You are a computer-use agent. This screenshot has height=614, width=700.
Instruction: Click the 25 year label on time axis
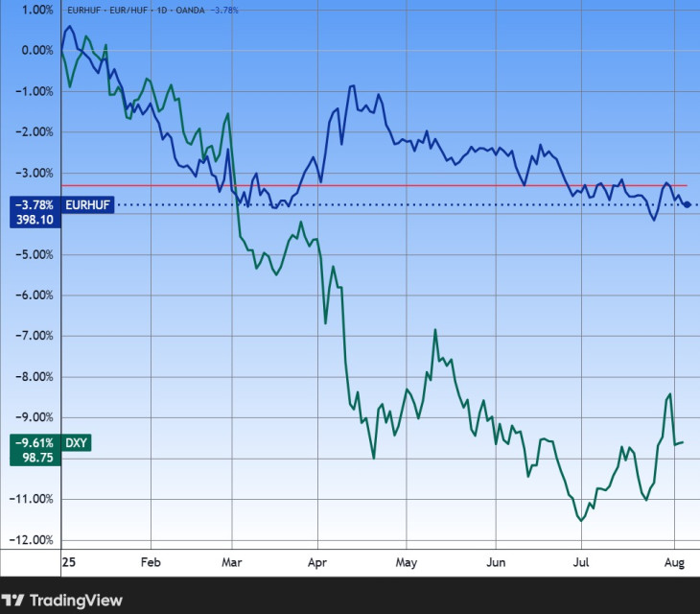[x=69, y=562]
